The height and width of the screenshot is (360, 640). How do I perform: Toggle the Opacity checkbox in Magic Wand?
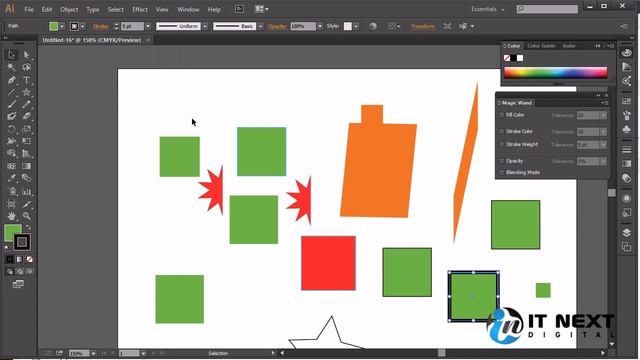point(502,161)
